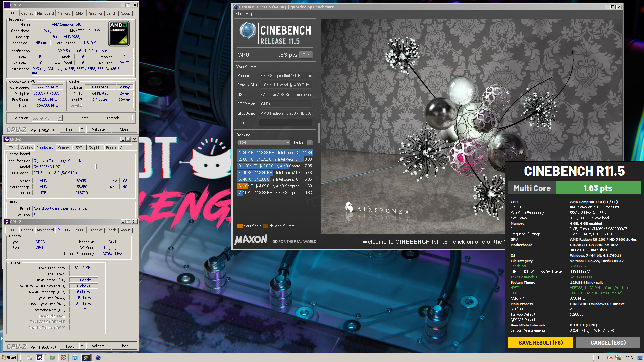Viewport: 644px width, 362px height.
Task: Open the File menu in Cinebench
Action: (238, 14)
